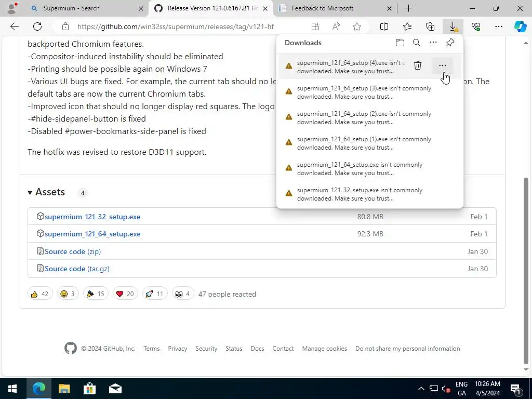532x399 pixels.
Task: Open the Favorites list
Action: [407, 26]
